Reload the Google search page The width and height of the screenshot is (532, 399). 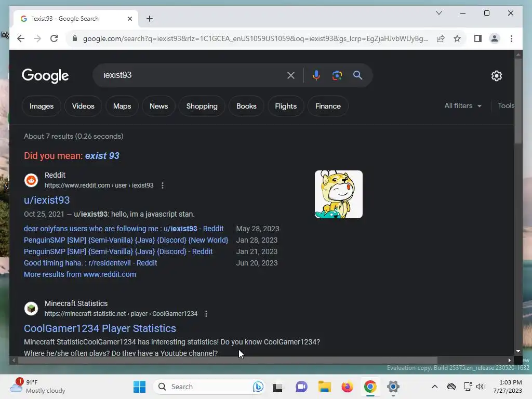(x=54, y=38)
